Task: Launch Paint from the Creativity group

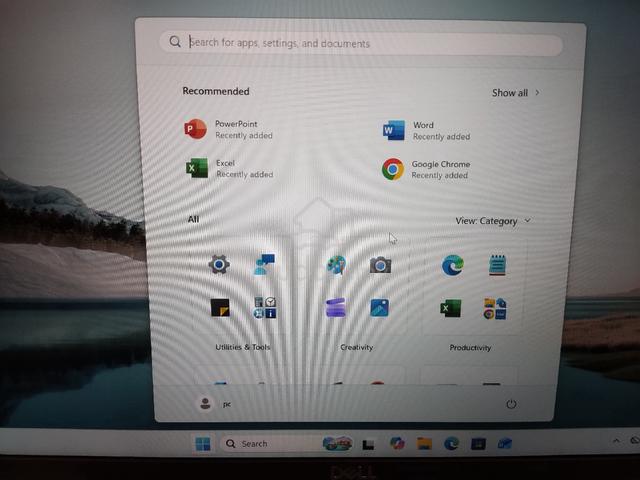Action: click(337, 265)
